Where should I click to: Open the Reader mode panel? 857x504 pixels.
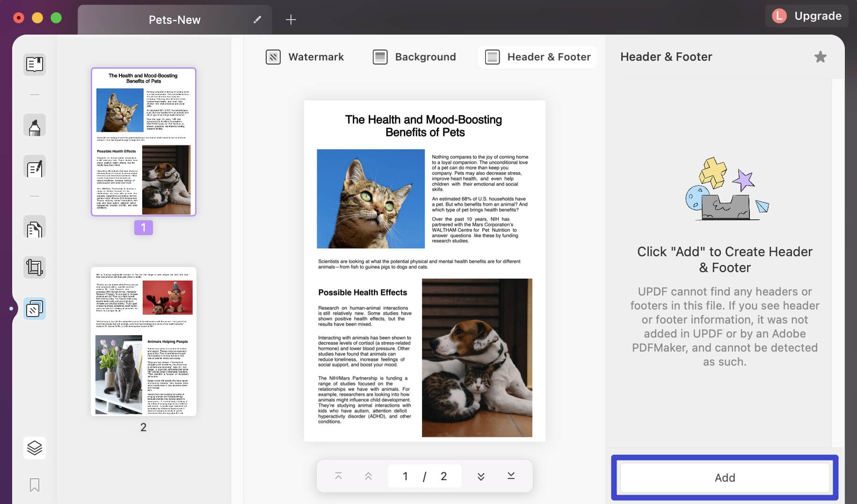coord(35,65)
